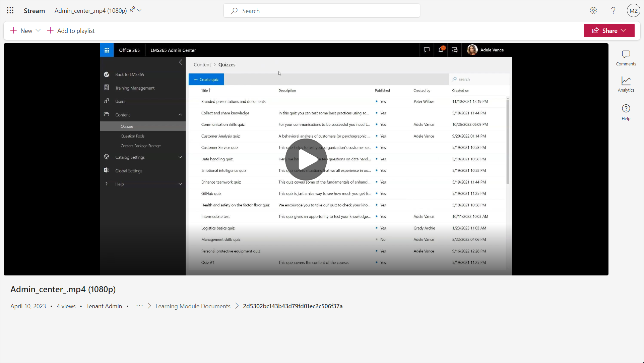Viewport: 644px width, 363px height.
Task: Open the MZ account avatar
Action: pyautogui.click(x=633, y=10)
